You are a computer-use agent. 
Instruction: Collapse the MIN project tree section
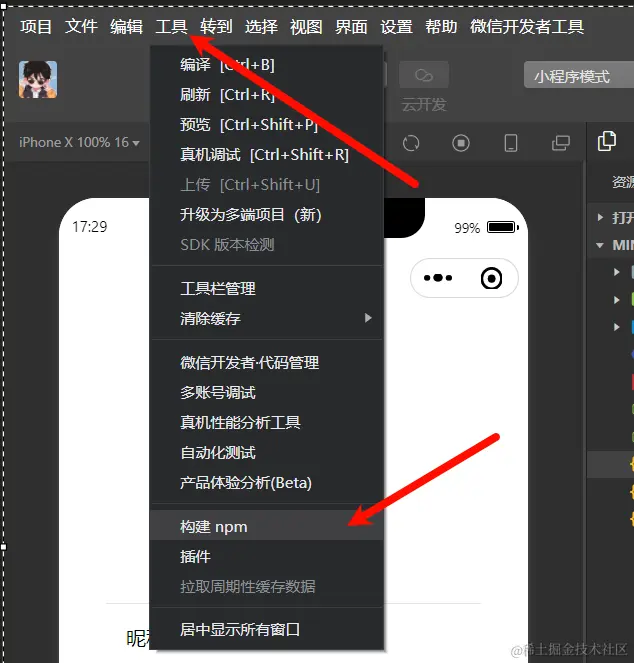600,245
